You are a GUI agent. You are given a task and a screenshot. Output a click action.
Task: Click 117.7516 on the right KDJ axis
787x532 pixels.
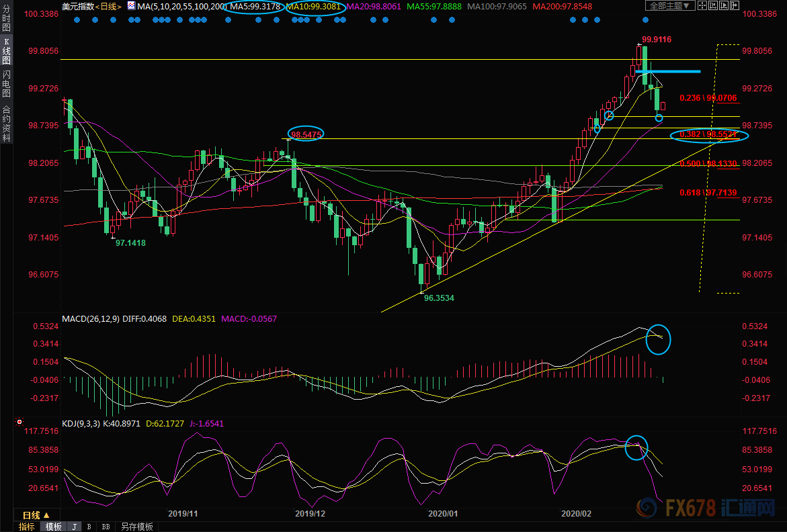[x=759, y=431]
